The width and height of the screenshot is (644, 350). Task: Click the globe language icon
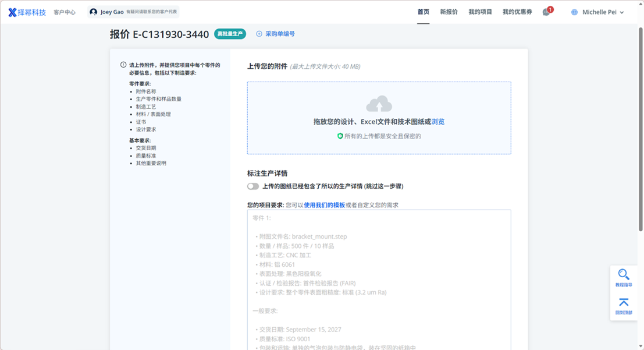tap(575, 12)
